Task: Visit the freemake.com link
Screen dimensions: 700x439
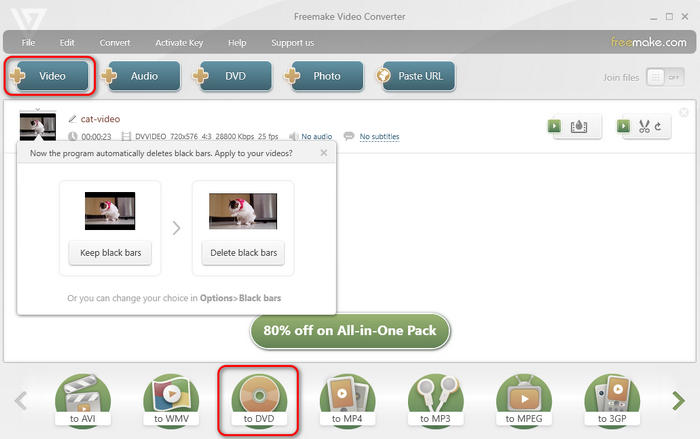Action: 649,42
